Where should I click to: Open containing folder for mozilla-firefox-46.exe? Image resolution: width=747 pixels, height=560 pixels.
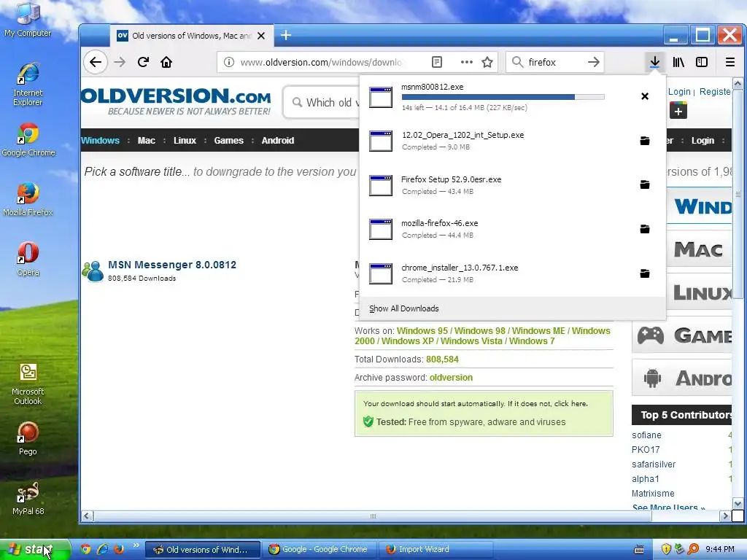click(645, 229)
